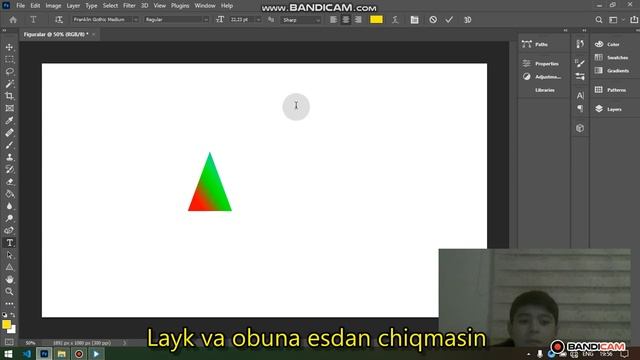
Task: Open the Share icon
Action: 634,20
